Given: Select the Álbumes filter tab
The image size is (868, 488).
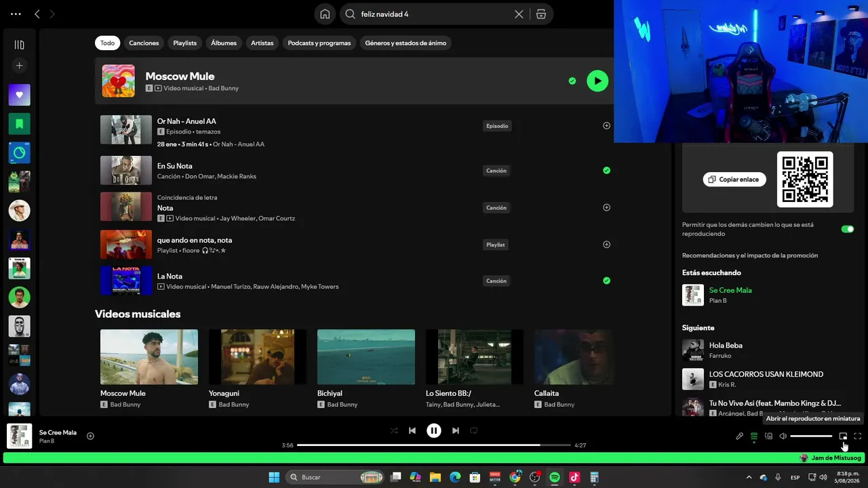Looking at the screenshot, I should point(224,43).
